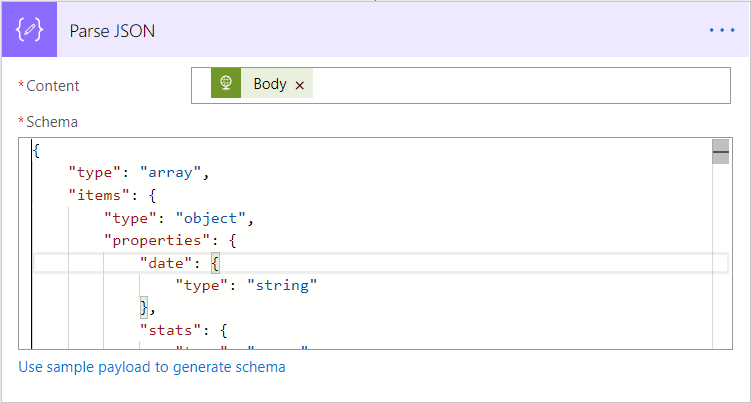Click the "type": "array" schema line
This screenshot has width=751, height=403.
[x=138, y=173]
